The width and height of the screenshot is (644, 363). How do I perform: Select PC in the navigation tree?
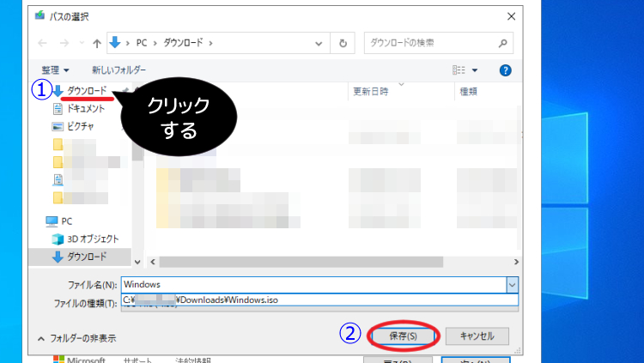(67, 221)
